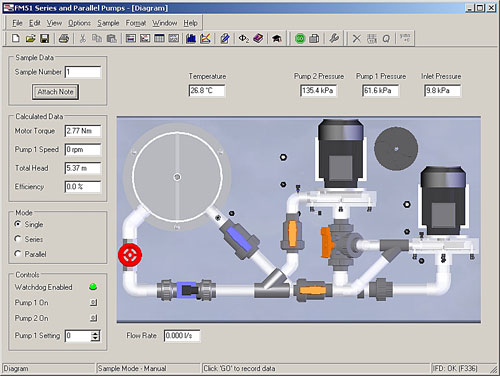This screenshot has height=376, width=500.
Task: Toggle the Pump 1 On switch
Action: click(x=94, y=302)
